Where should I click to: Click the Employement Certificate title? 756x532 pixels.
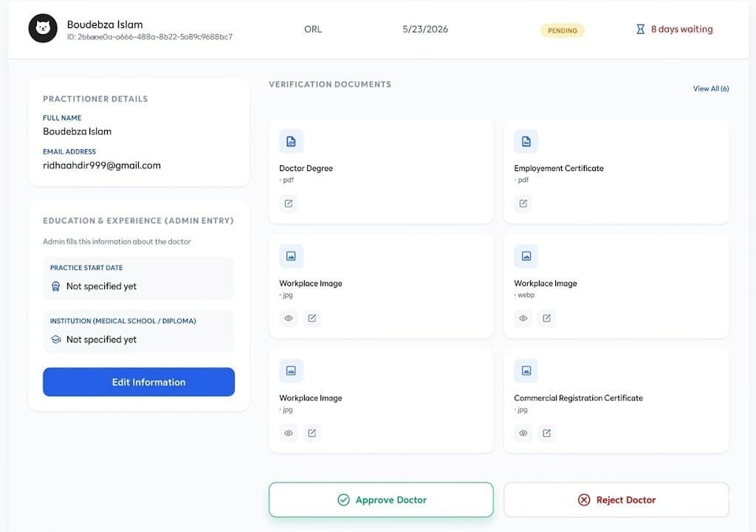click(559, 168)
